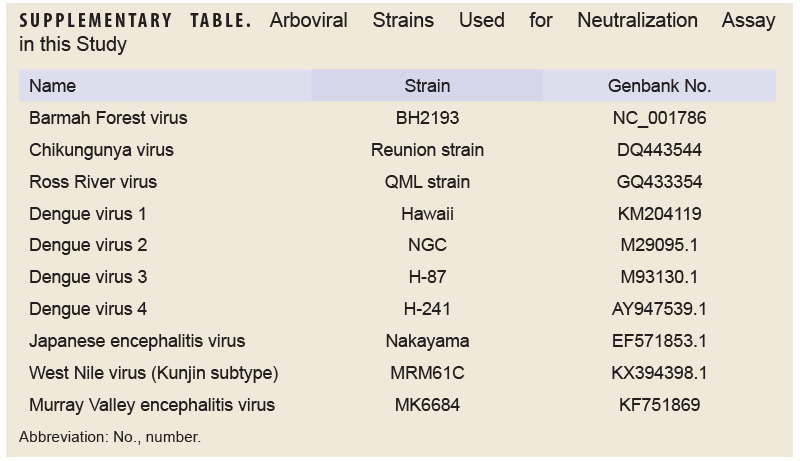Select the Chikungunya virus name cell
The width and height of the screenshot is (800, 461).
101,150
